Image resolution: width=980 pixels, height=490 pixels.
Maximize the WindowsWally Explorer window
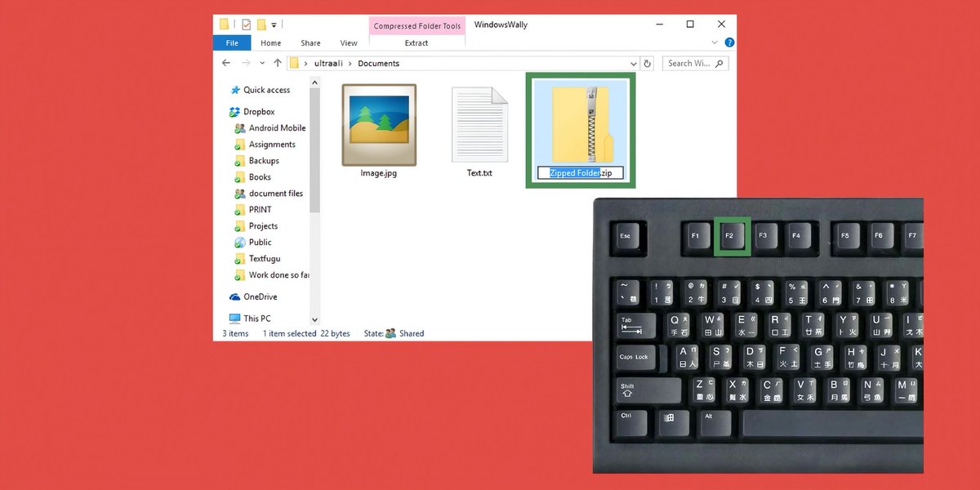[x=690, y=24]
